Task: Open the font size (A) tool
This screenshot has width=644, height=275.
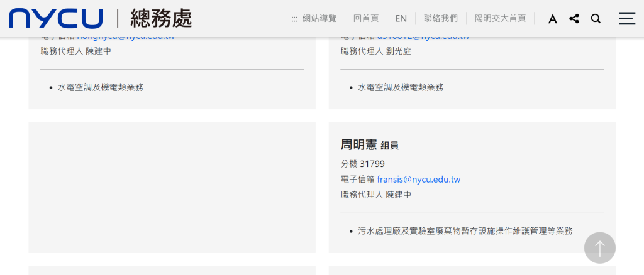Action: (x=552, y=19)
